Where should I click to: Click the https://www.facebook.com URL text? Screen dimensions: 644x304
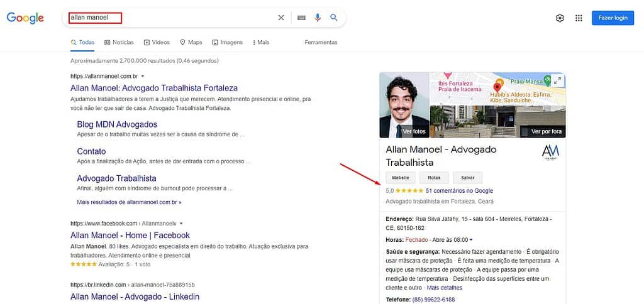104,224
